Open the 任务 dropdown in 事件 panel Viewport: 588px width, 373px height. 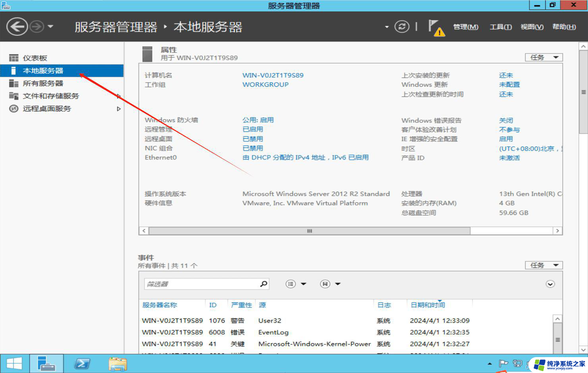(x=544, y=265)
